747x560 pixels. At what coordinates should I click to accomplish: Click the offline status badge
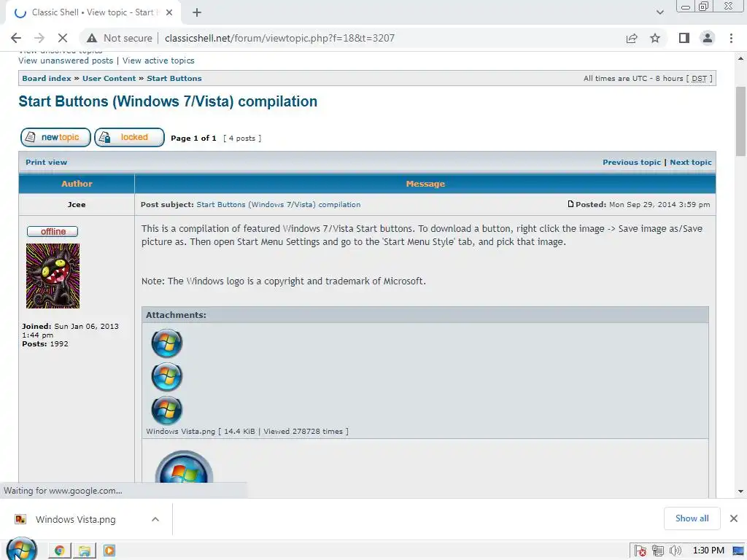click(x=53, y=231)
